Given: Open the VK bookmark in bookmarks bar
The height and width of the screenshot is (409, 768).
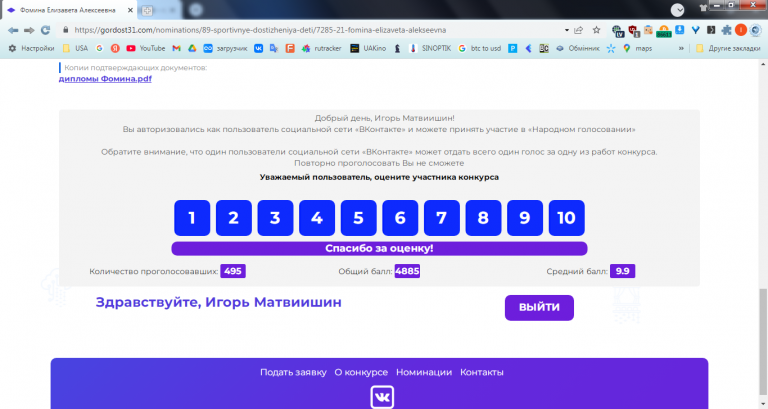Looking at the screenshot, I should (258, 48).
